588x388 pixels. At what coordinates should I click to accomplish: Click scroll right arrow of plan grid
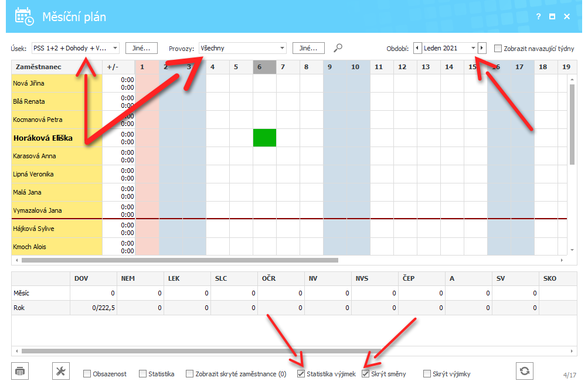[x=562, y=260]
